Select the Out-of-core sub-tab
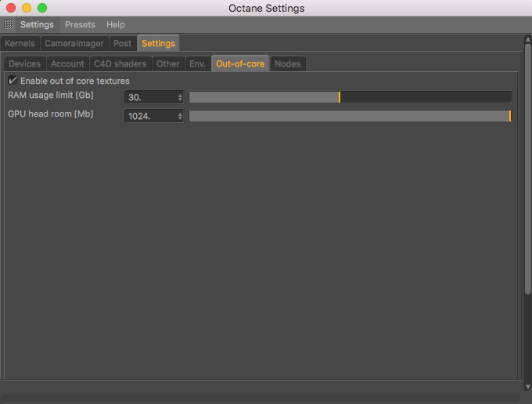The width and height of the screenshot is (532, 404). pos(240,63)
